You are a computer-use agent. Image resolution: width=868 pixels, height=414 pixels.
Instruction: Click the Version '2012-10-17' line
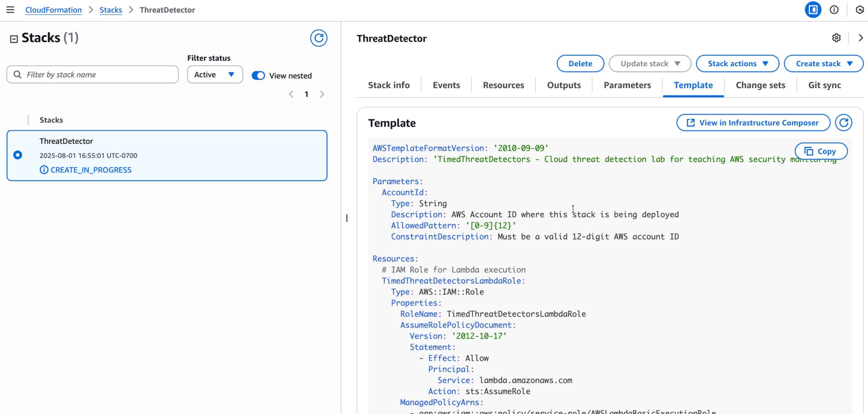point(458,336)
